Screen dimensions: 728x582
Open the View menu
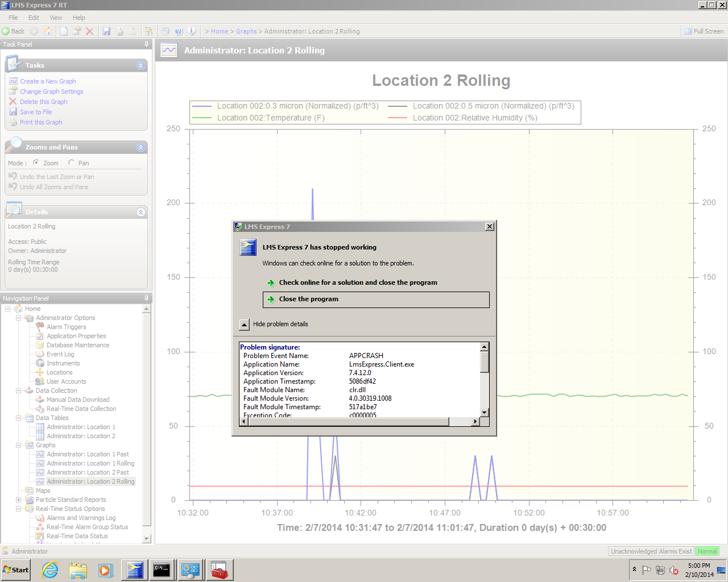[56, 18]
